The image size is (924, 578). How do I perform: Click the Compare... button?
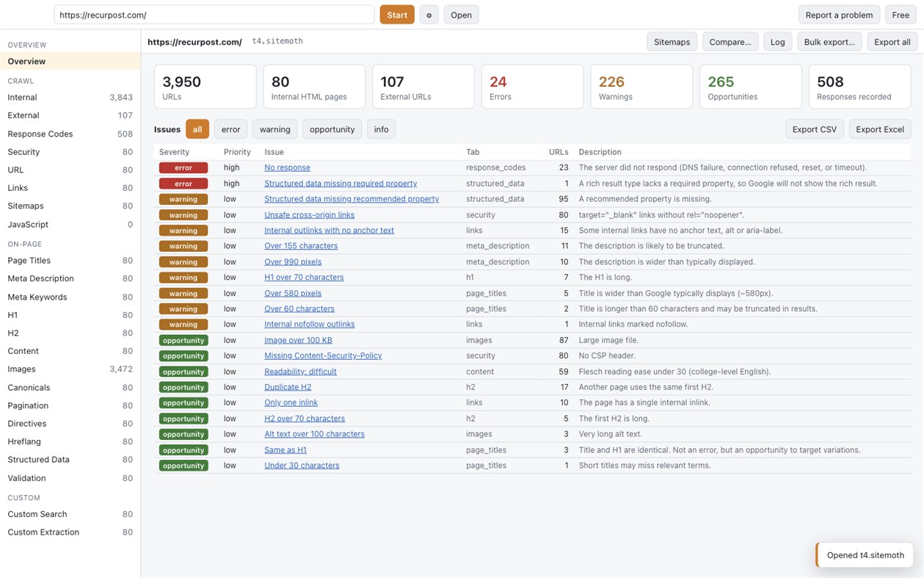point(730,42)
